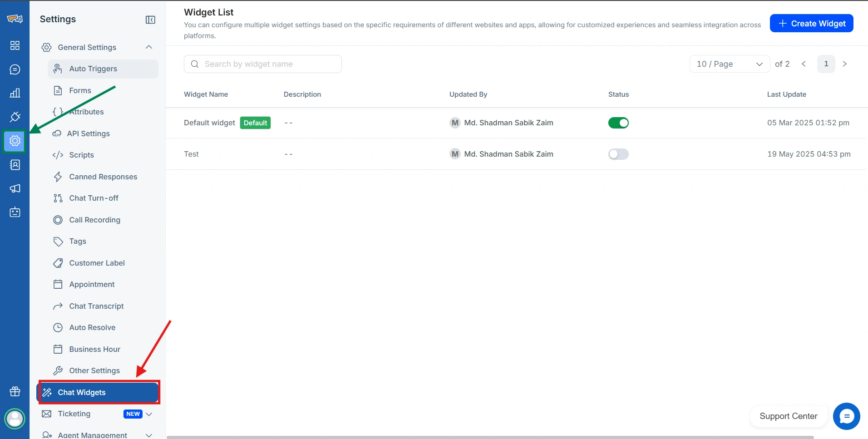
Task: Open the dashboard grid icon in left rail
Action: (15, 45)
